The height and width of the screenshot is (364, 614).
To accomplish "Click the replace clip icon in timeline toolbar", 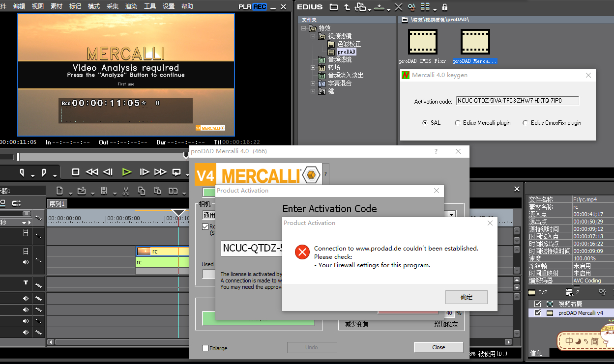I will point(173,191).
